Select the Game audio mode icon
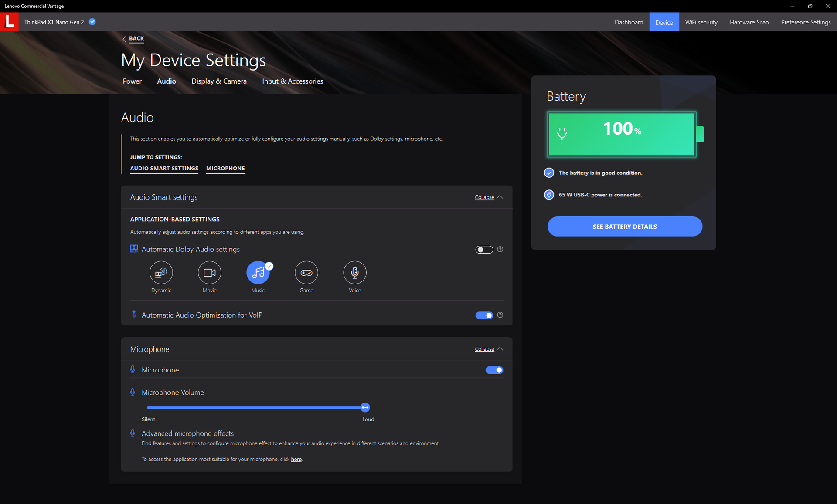 tap(306, 273)
